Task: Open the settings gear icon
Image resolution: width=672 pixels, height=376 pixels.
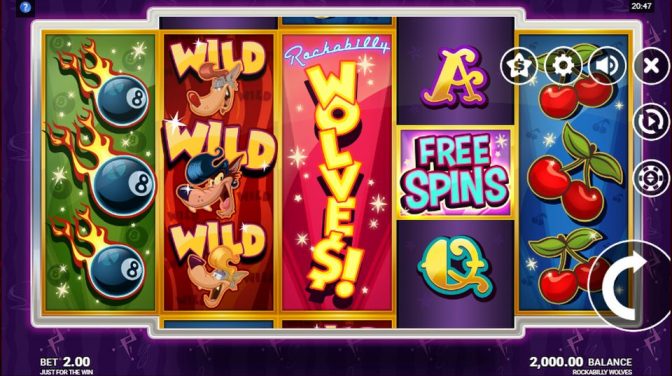Action: [563, 66]
